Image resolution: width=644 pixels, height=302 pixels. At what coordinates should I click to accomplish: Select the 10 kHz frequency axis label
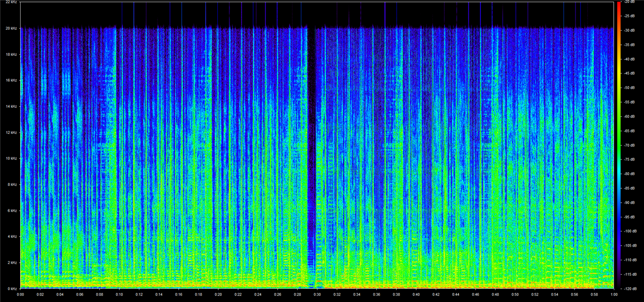pyautogui.click(x=11, y=159)
